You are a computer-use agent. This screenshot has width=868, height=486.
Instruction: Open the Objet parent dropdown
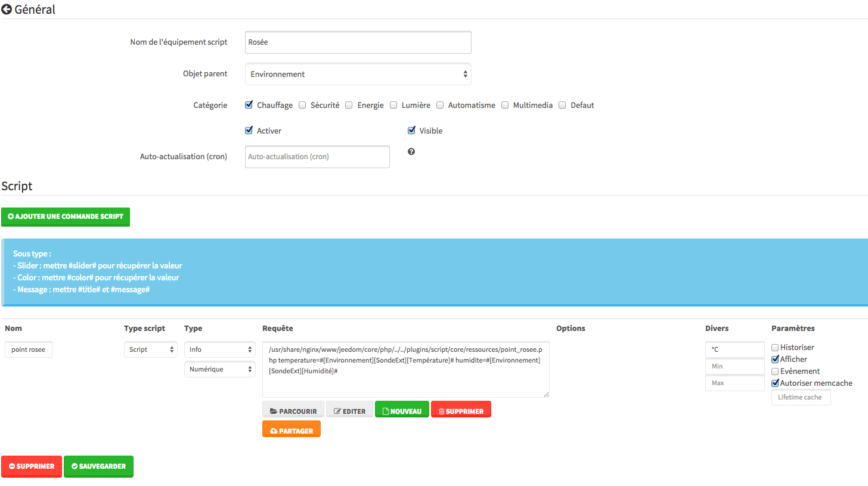coord(358,74)
